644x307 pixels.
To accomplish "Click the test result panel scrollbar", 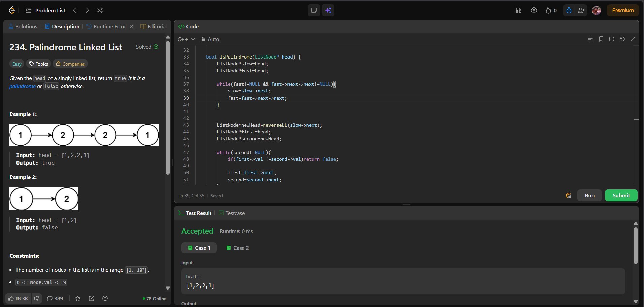I will (636, 245).
